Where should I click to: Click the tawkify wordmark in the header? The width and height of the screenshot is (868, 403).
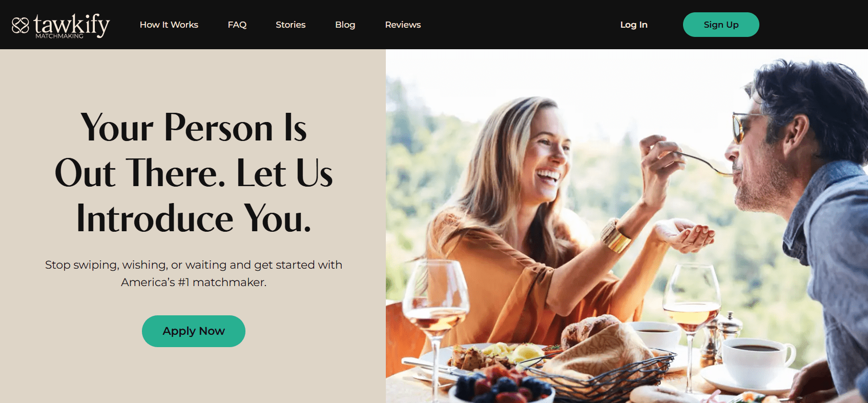click(x=72, y=25)
